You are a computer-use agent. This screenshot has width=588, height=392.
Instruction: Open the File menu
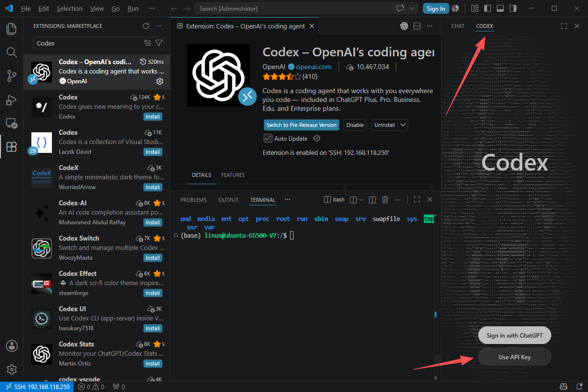tap(25, 8)
